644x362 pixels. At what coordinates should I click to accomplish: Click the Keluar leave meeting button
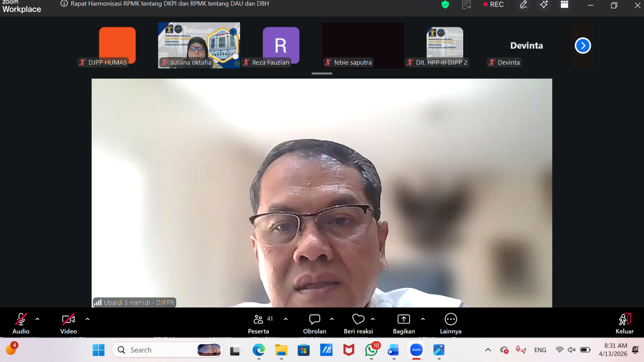(624, 323)
